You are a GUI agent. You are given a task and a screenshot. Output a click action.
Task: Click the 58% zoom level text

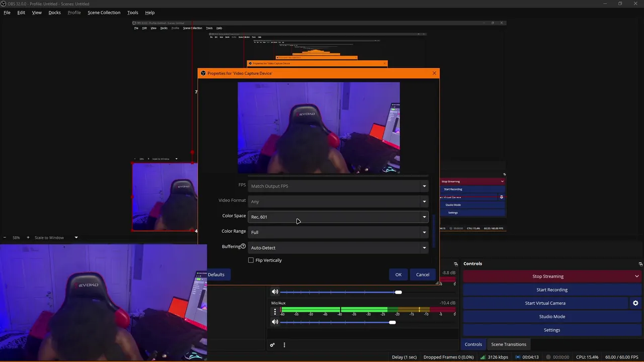(16, 237)
